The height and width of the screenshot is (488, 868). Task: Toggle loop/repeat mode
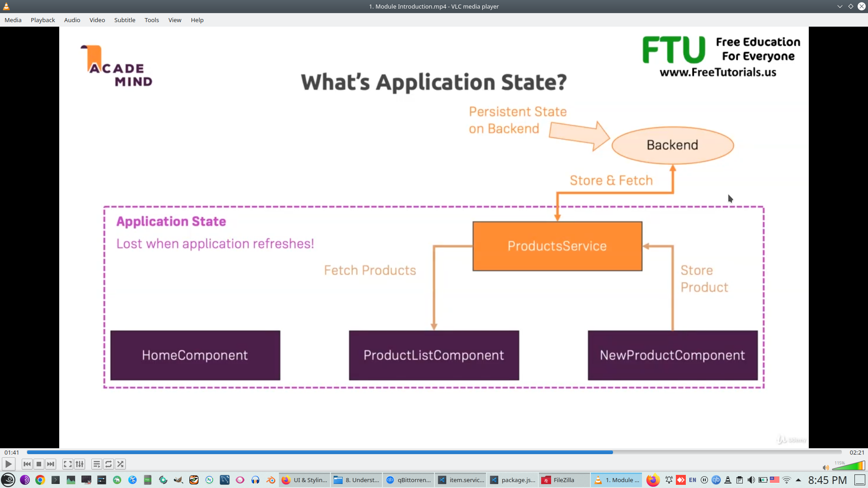coord(108,464)
